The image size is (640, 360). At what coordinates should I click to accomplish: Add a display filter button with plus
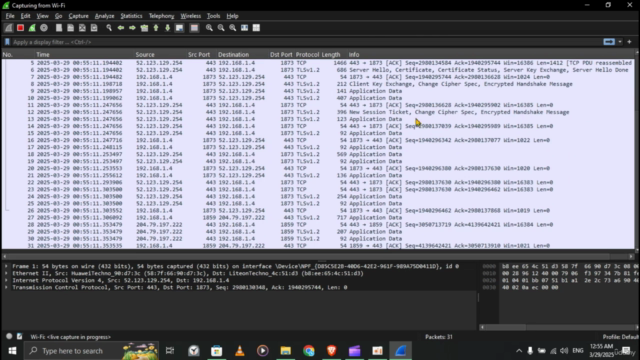click(629, 42)
